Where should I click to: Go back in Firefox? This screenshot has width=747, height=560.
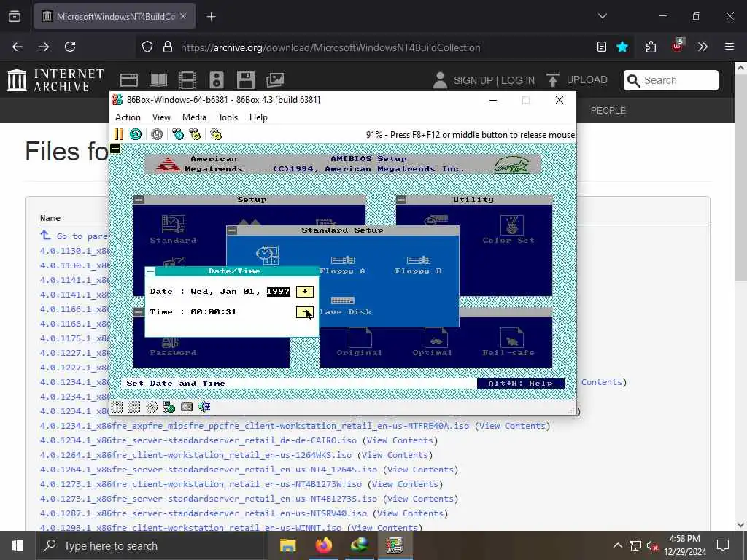click(18, 47)
